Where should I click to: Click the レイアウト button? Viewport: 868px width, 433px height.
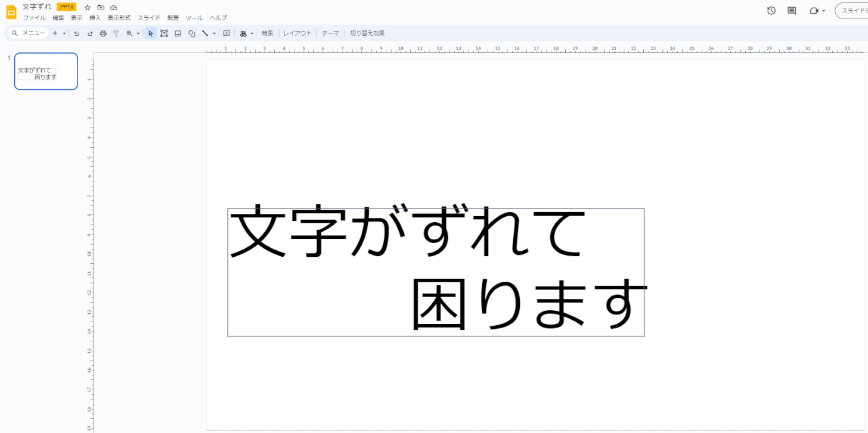297,33
